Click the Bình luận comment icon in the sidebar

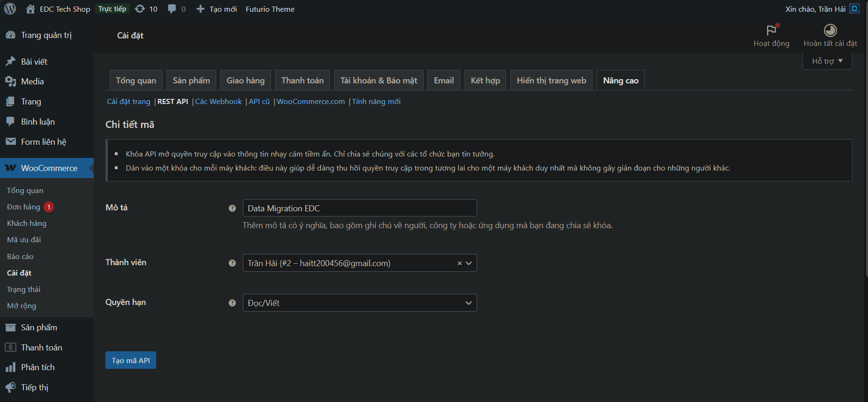coord(10,121)
